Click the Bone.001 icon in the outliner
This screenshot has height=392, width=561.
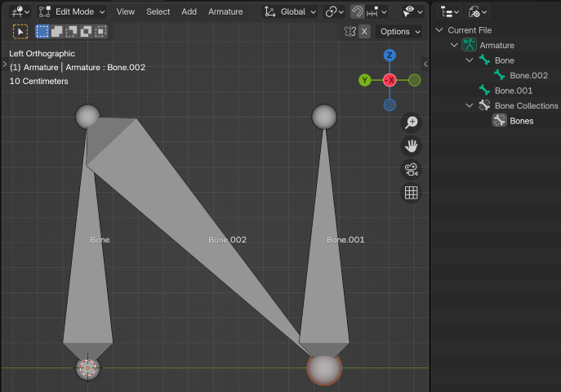click(x=484, y=90)
